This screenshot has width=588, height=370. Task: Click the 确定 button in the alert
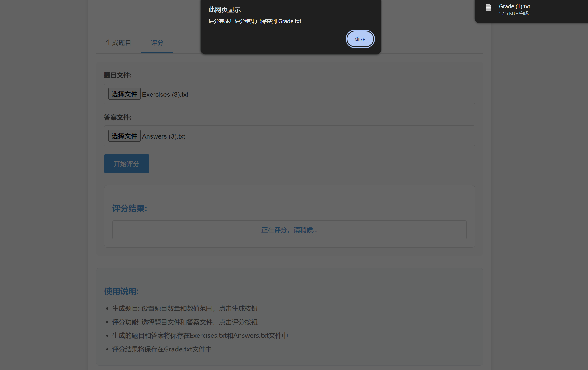[x=360, y=39]
